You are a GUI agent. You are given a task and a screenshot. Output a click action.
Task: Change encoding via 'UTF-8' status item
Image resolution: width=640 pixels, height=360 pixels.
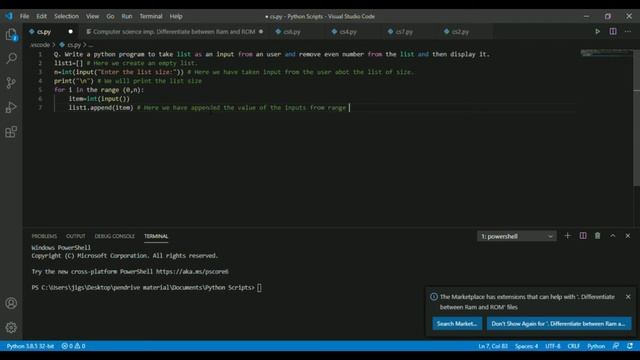click(x=553, y=346)
